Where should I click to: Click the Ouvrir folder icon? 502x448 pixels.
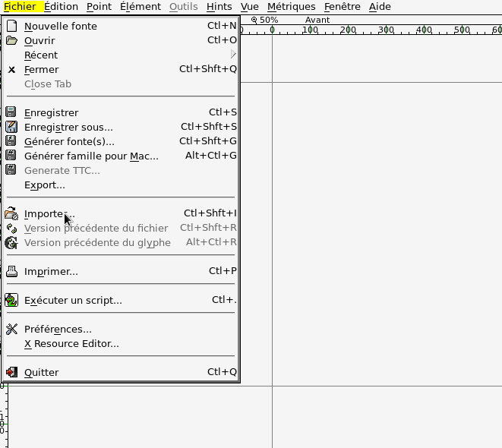(x=11, y=40)
